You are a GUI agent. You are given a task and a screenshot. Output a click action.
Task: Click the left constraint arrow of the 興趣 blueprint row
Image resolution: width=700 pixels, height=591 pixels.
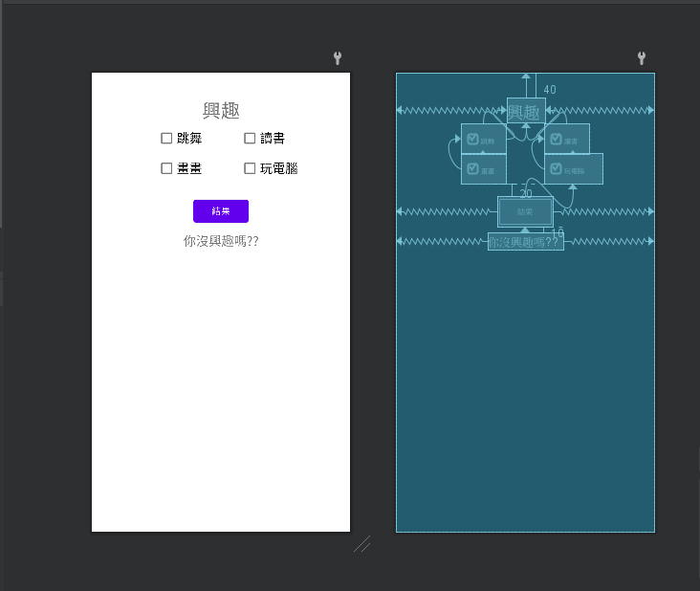(x=400, y=110)
